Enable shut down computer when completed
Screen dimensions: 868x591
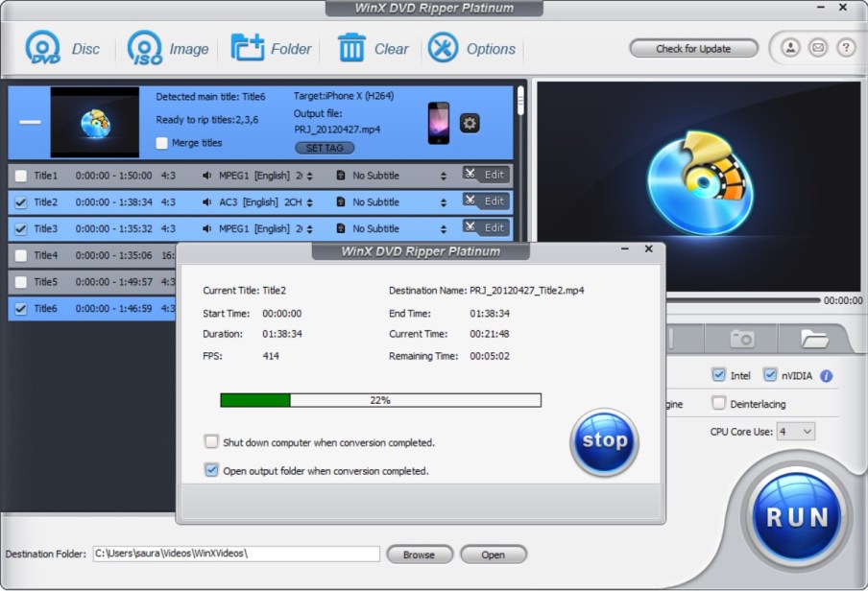click(x=211, y=441)
